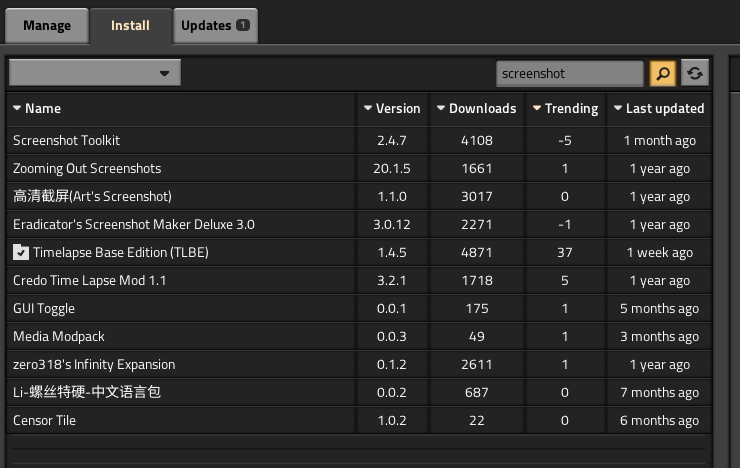Sort by the Name column header
Image resolution: width=740 pixels, height=468 pixels.
tap(181, 109)
